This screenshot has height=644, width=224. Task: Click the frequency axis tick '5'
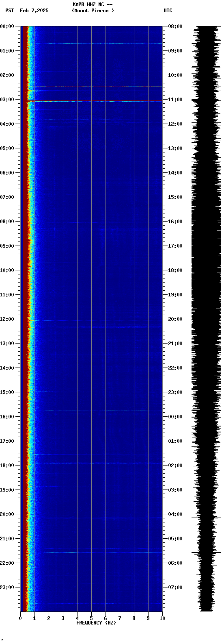coord(91,618)
